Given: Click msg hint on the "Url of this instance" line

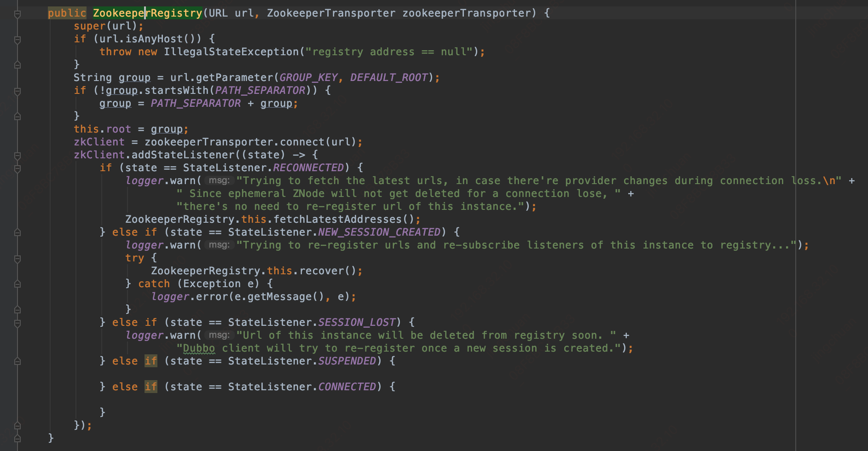Looking at the screenshot, I should tap(219, 335).
